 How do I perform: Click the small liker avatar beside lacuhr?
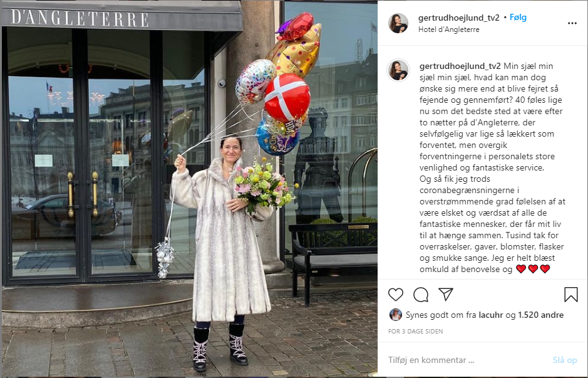point(395,315)
